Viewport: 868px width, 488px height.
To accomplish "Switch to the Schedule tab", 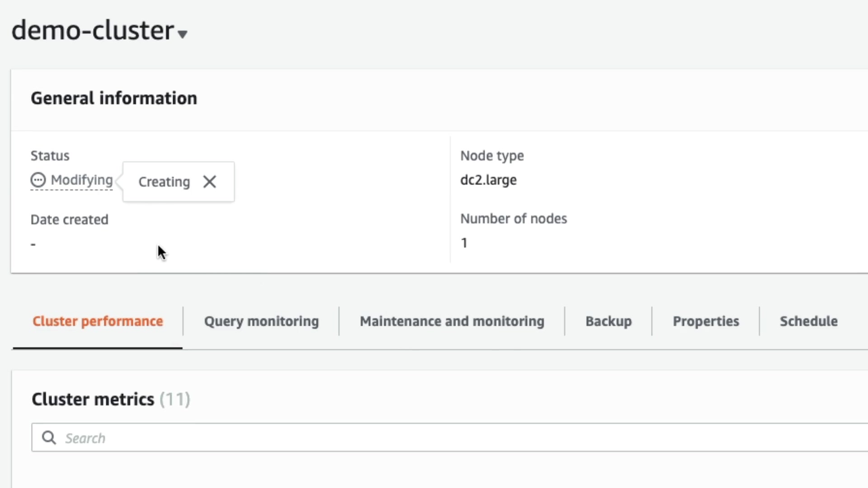I will (808, 321).
